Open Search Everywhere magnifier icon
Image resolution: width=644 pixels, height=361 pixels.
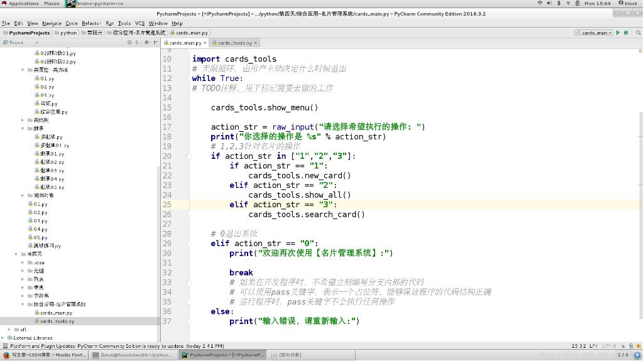(638, 33)
